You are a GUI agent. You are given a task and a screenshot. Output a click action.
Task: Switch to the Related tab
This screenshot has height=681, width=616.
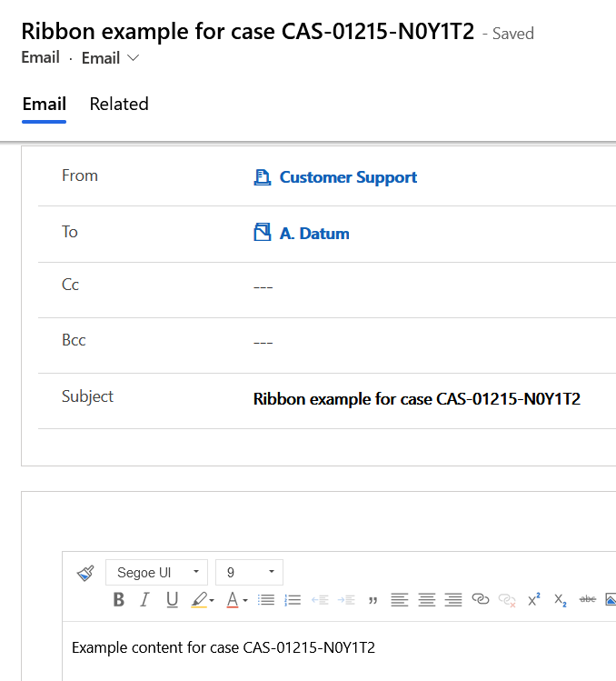tap(119, 105)
